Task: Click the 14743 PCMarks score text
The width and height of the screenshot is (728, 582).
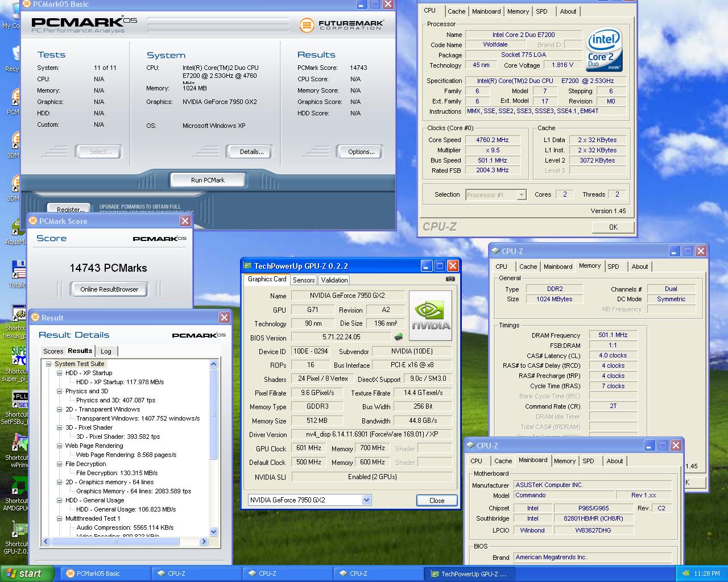Action: pyautogui.click(x=108, y=268)
